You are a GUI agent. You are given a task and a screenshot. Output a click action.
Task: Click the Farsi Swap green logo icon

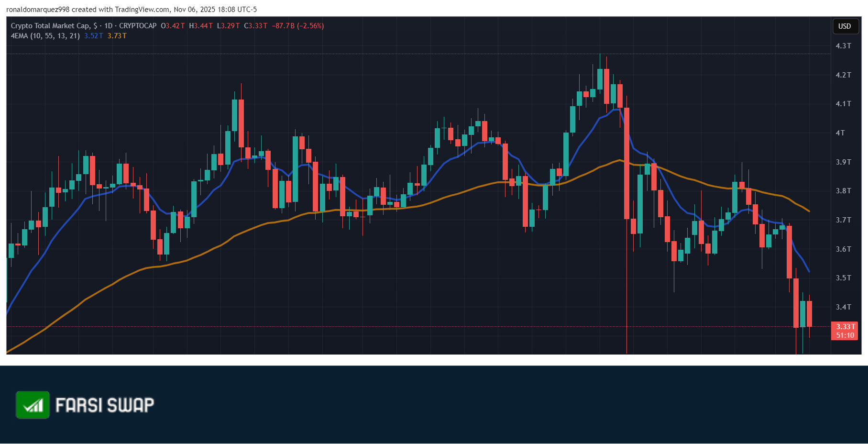click(33, 405)
